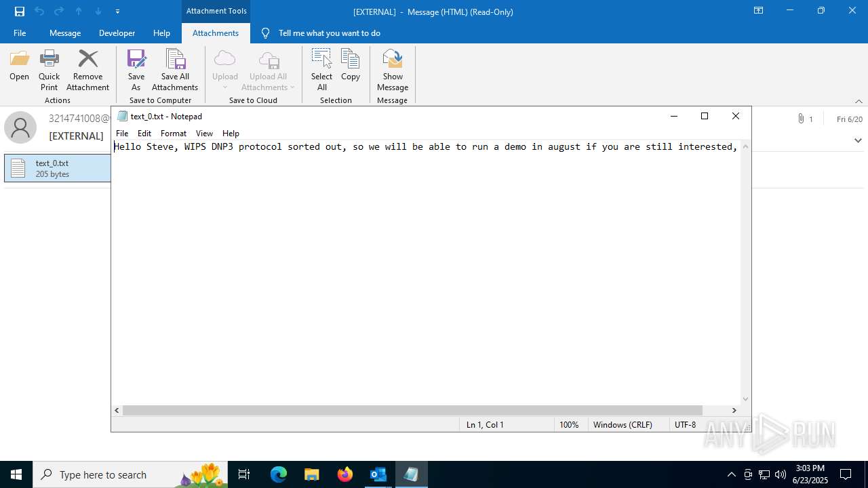This screenshot has height=488, width=868.
Task: Click the sender's avatar picture
Action: [x=20, y=127]
